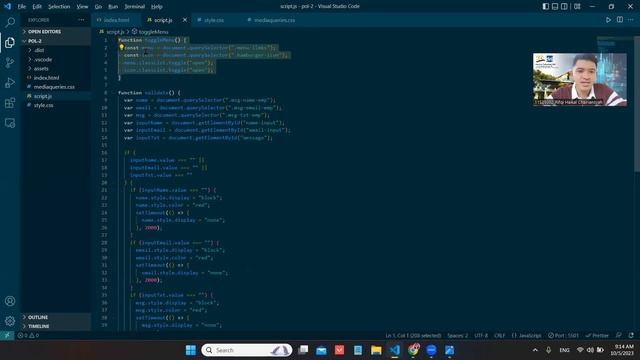Change the Spaces: 2 indentation setting

point(458,335)
